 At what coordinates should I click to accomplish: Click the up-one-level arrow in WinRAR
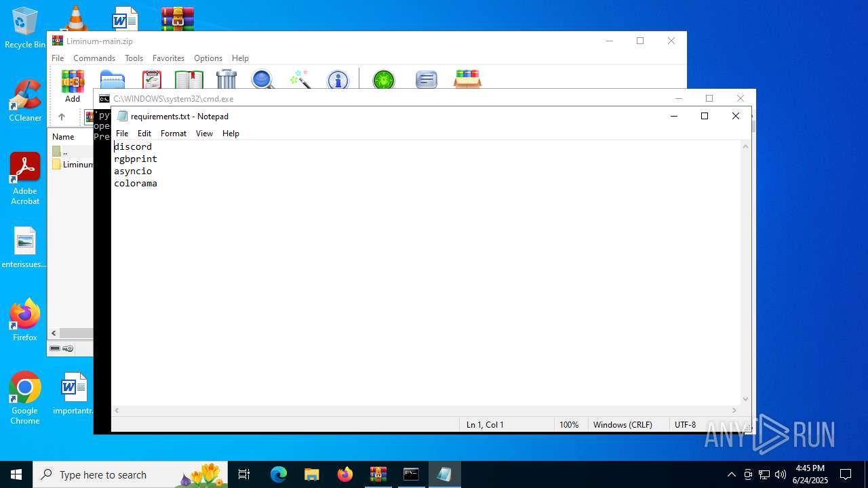click(x=61, y=117)
